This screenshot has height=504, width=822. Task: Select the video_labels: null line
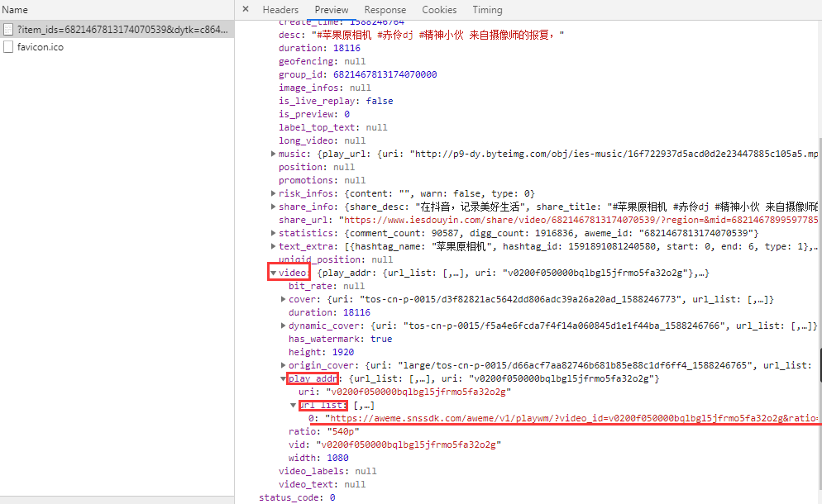327,471
